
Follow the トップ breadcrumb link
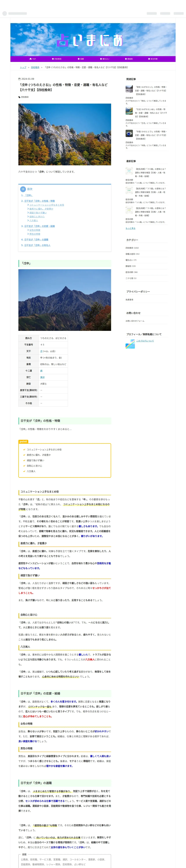(x=23, y=67)
